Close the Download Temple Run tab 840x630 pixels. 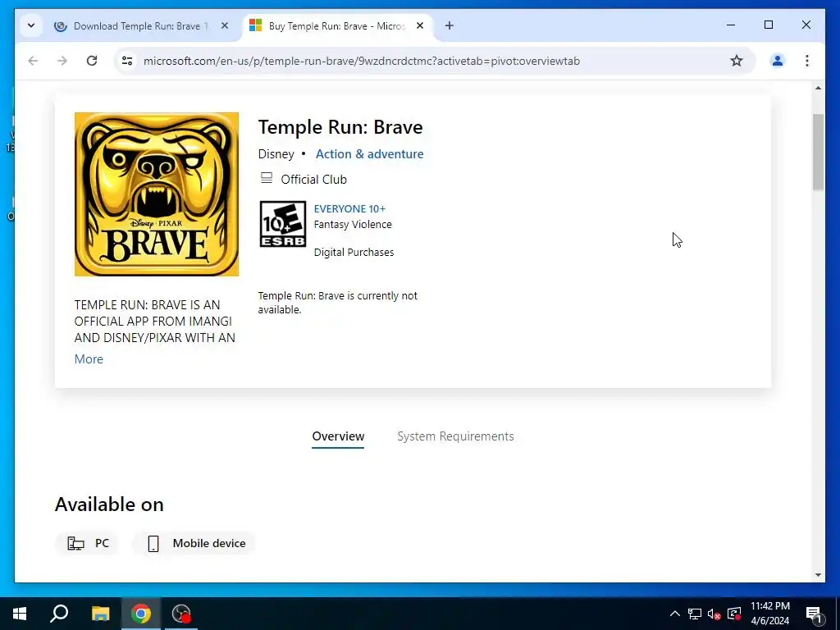225,25
